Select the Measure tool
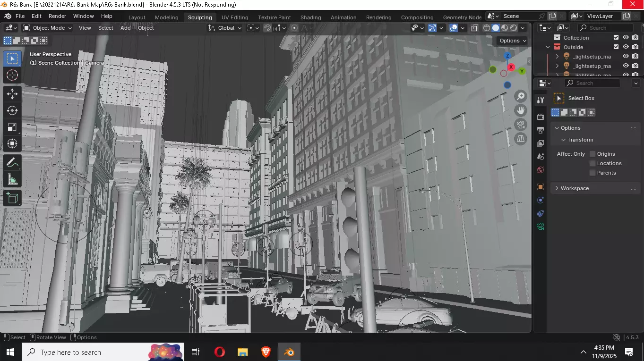 [12, 179]
